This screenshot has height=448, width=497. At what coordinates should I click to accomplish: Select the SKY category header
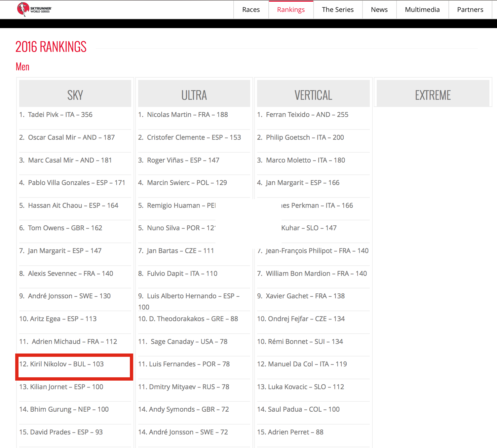click(x=75, y=95)
